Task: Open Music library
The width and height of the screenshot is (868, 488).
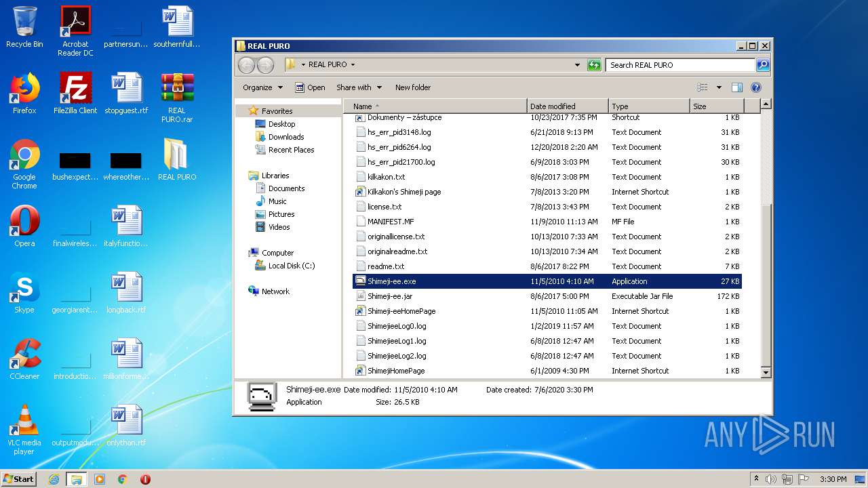Action: coord(277,201)
